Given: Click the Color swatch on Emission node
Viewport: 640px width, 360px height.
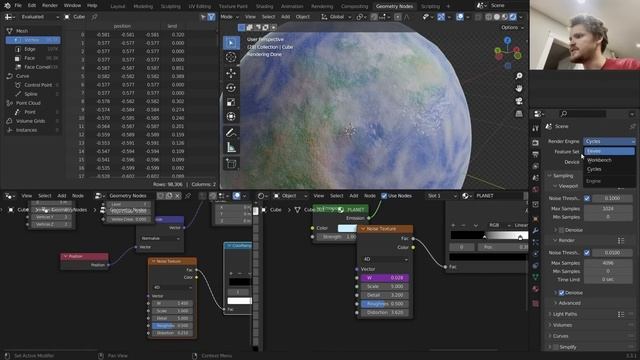Looking at the screenshot, I should coord(347,228).
